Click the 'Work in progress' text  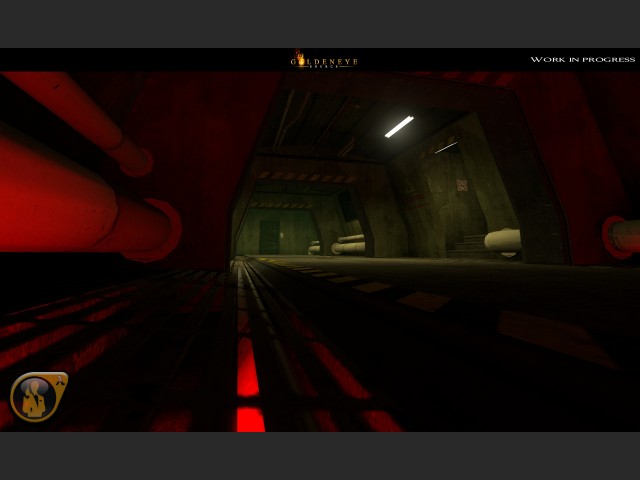click(x=582, y=60)
